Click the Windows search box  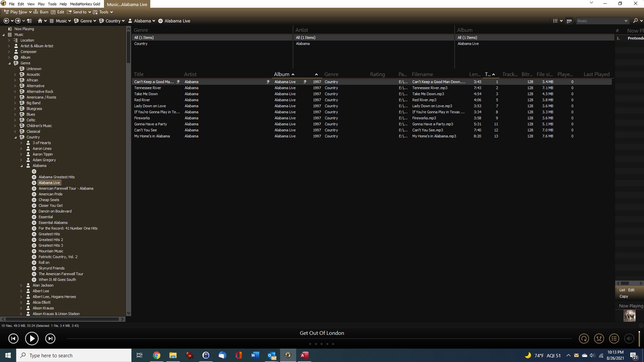click(x=74, y=355)
